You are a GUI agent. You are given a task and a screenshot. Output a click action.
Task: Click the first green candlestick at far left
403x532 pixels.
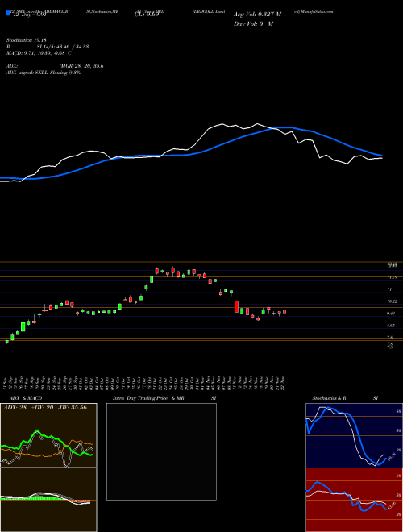point(6,342)
